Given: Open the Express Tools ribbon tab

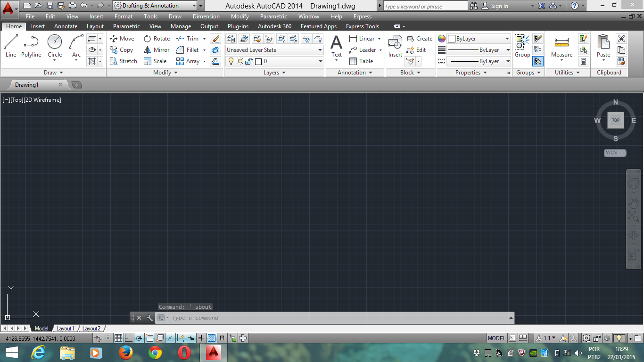Looking at the screenshot, I should [x=362, y=26].
